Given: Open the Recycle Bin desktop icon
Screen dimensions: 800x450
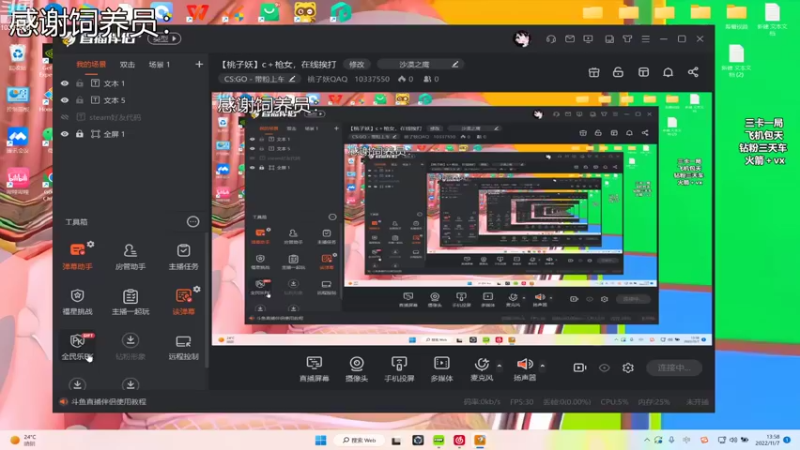Looking at the screenshot, I should (17, 58).
